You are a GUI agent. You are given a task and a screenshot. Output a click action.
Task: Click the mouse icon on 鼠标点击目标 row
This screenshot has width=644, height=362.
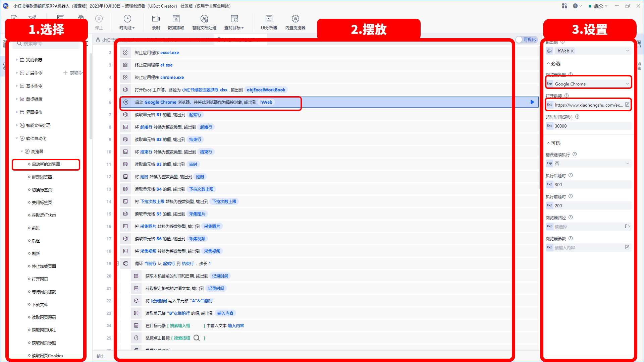coord(136,338)
